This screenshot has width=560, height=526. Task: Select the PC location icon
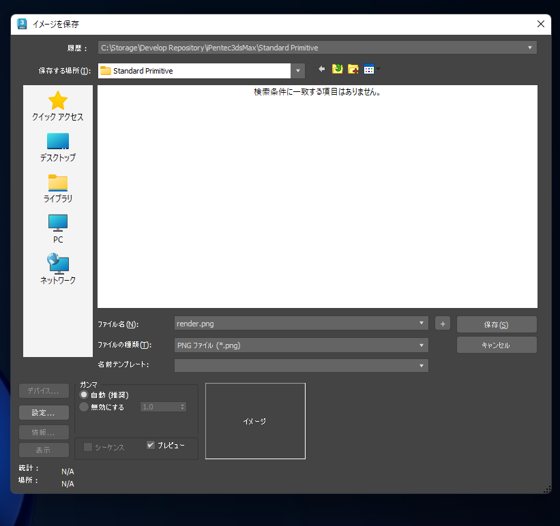coord(58,229)
